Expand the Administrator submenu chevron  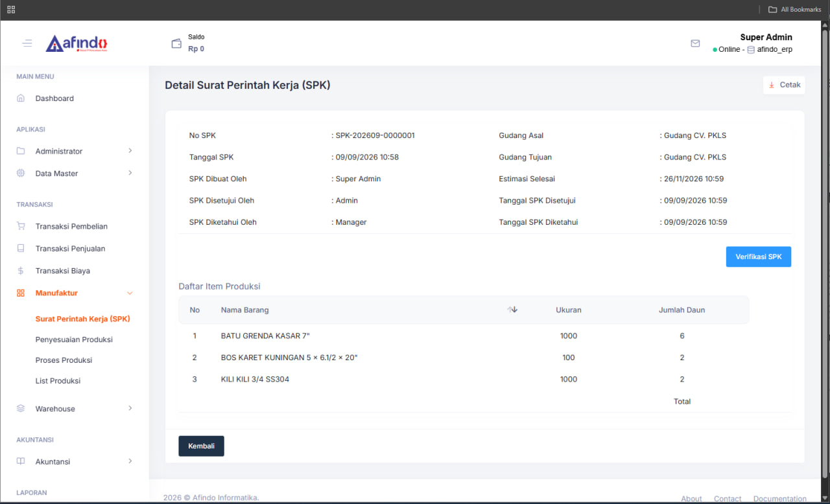coord(130,151)
